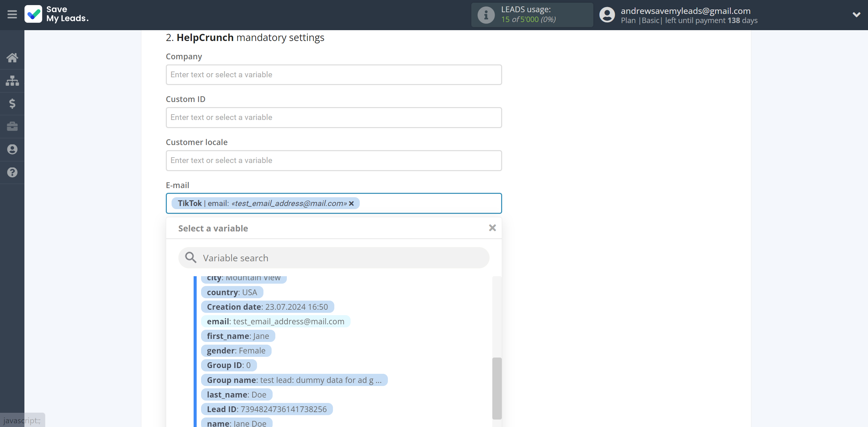Select the Group name variable

(294, 380)
